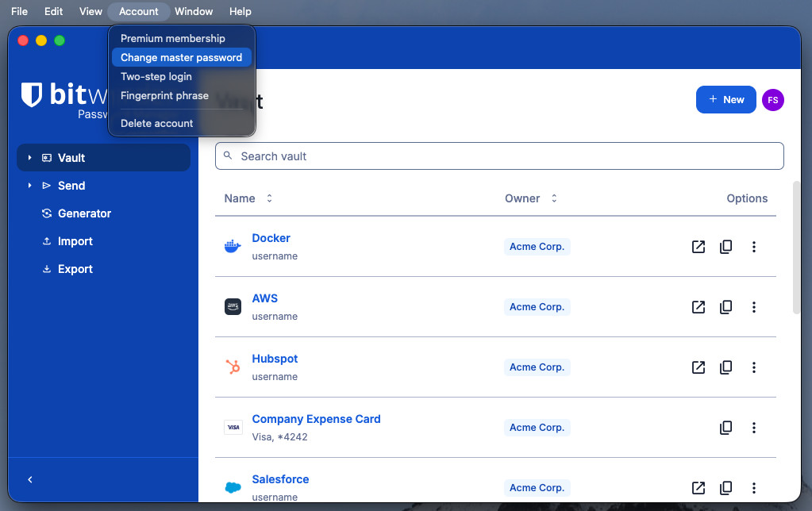Viewport: 812px width, 511px height.
Task: Click Acme Corp. badge in Salesforce row
Action: click(x=537, y=488)
